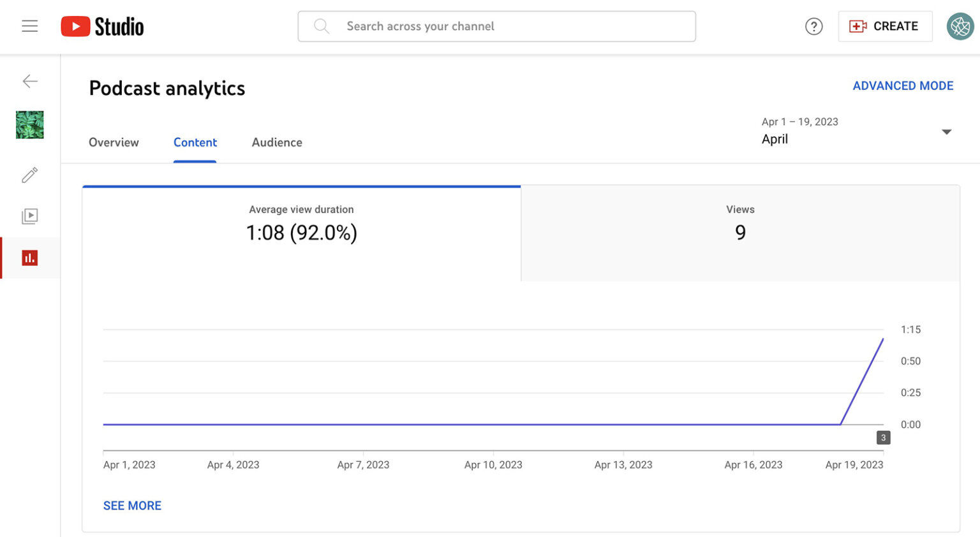Image resolution: width=980 pixels, height=537 pixels.
Task: Open the Editor icon in the sidebar
Action: pos(29,216)
